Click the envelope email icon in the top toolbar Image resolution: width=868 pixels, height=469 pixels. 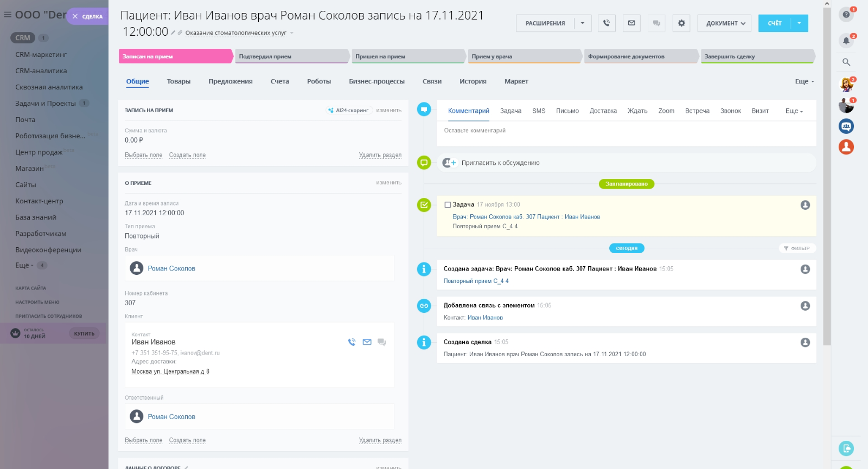[631, 23]
